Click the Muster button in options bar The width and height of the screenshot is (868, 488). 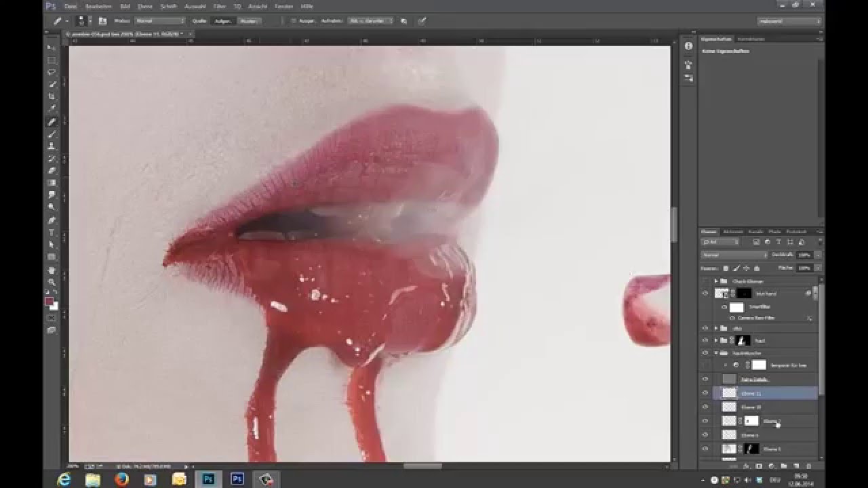(x=248, y=21)
